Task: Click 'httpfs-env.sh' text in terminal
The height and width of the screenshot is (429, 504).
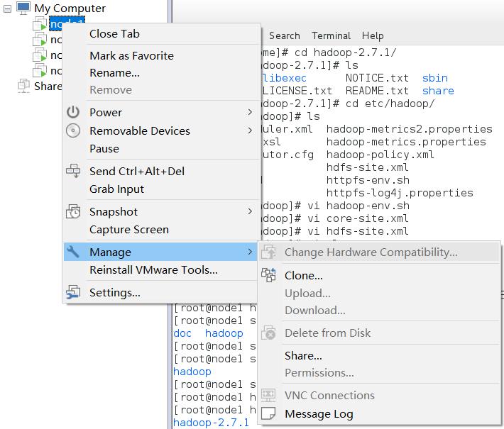Action: [x=368, y=180]
